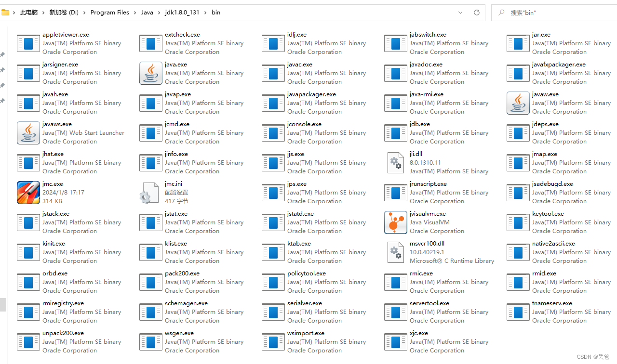Click the file name schemagen.exe
Image resolution: width=617 pixels, height=364 pixels.
[186, 303]
